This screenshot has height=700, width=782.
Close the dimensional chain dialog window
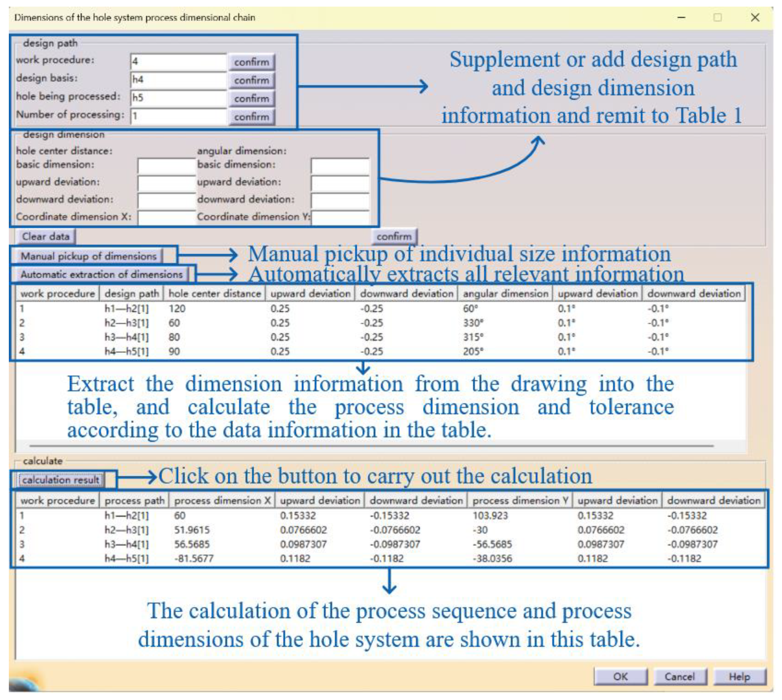(755, 18)
